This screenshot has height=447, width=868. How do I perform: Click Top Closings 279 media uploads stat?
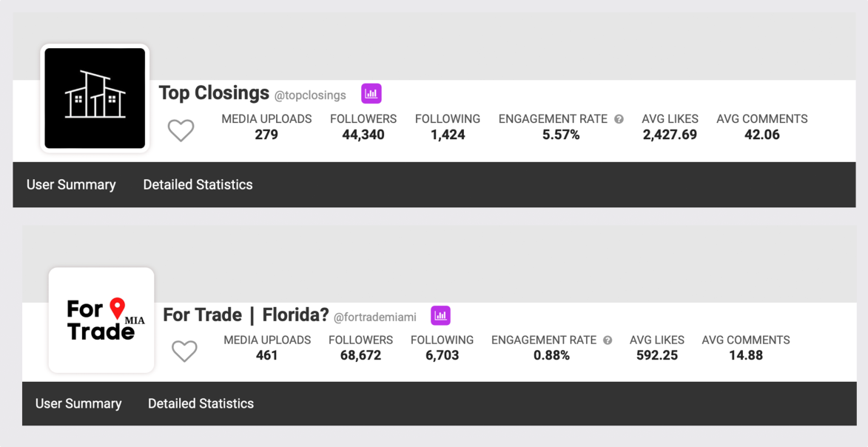266,135
